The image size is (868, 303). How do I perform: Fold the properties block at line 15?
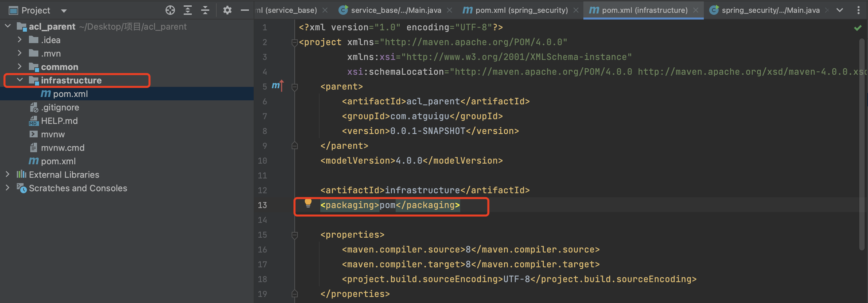(294, 235)
